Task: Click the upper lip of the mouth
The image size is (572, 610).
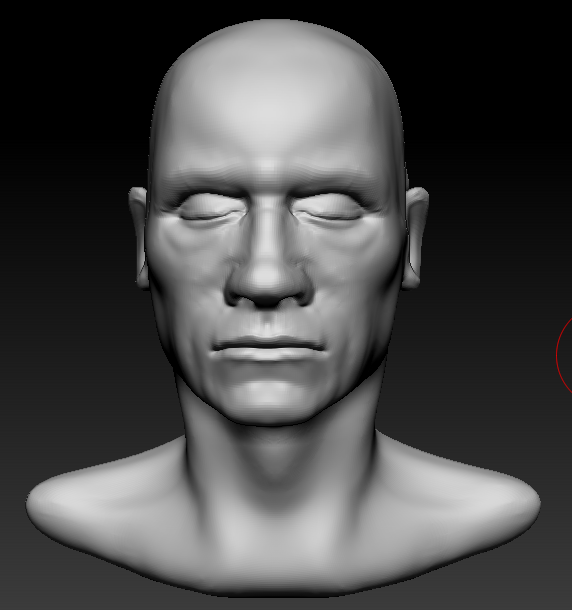Action: (267, 340)
